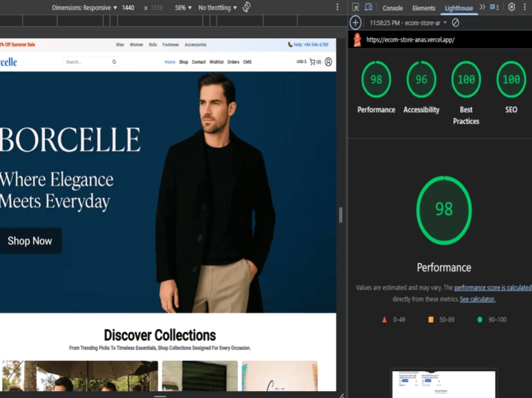Clear all Lighthouse reports icon
The height and width of the screenshot is (398, 532).
[455, 23]
